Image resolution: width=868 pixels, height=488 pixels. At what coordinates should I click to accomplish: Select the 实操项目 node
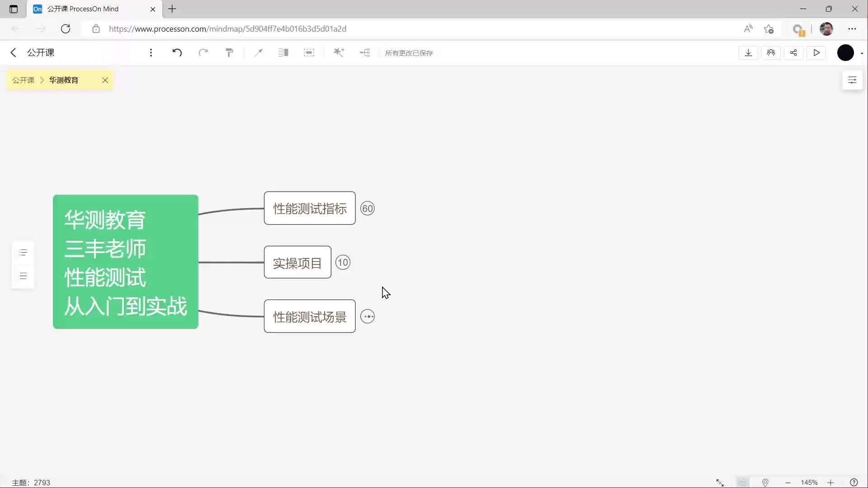tap(297, 262)
